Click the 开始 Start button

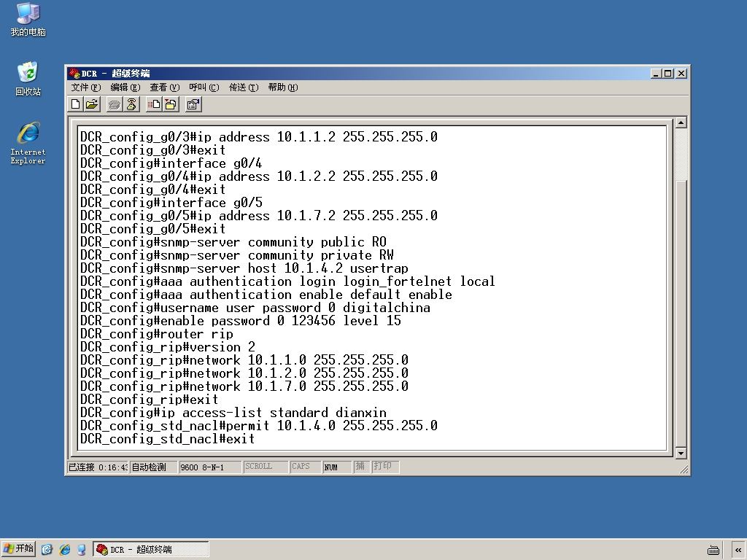(18, 549)
